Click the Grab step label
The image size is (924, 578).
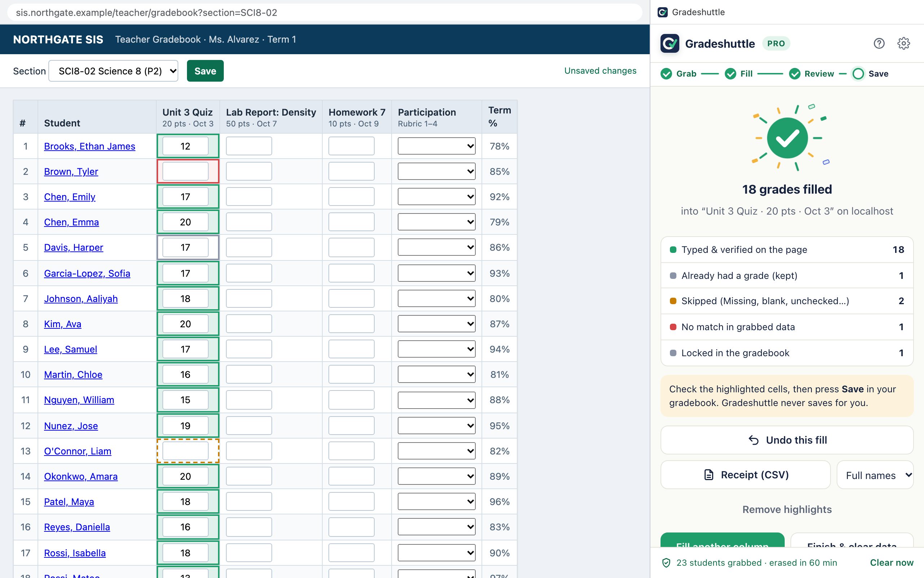point(686,74)
